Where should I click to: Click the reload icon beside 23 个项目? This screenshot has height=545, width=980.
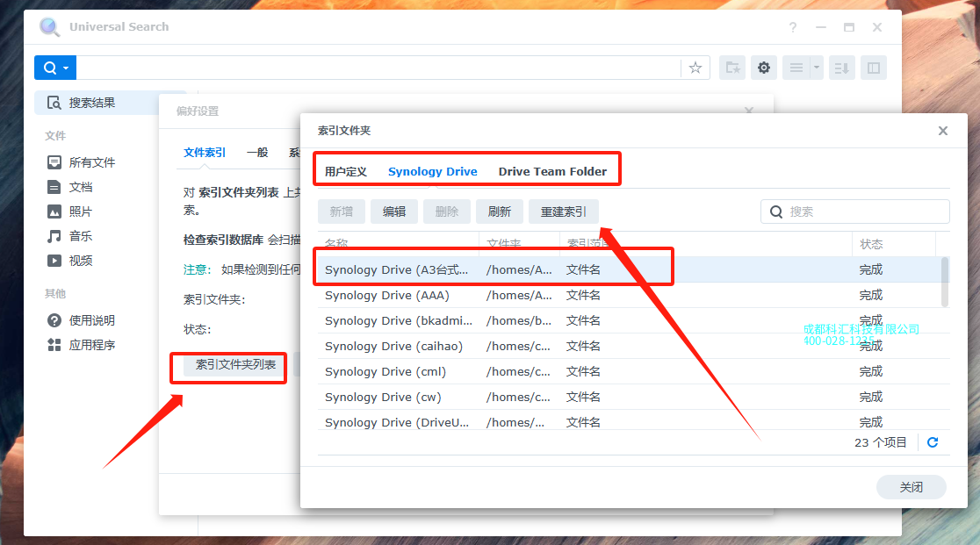click(x=933, y=442)
